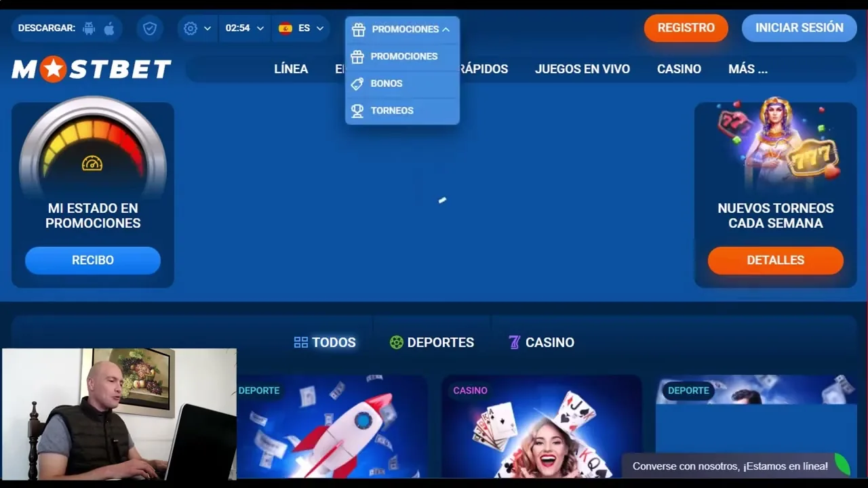
Task: Open settings gear icon in top bar
Action: pos(191,28)
